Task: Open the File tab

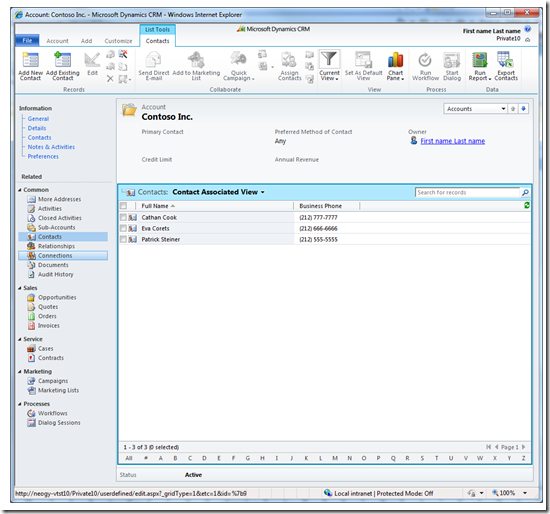Action: (27, 41)
